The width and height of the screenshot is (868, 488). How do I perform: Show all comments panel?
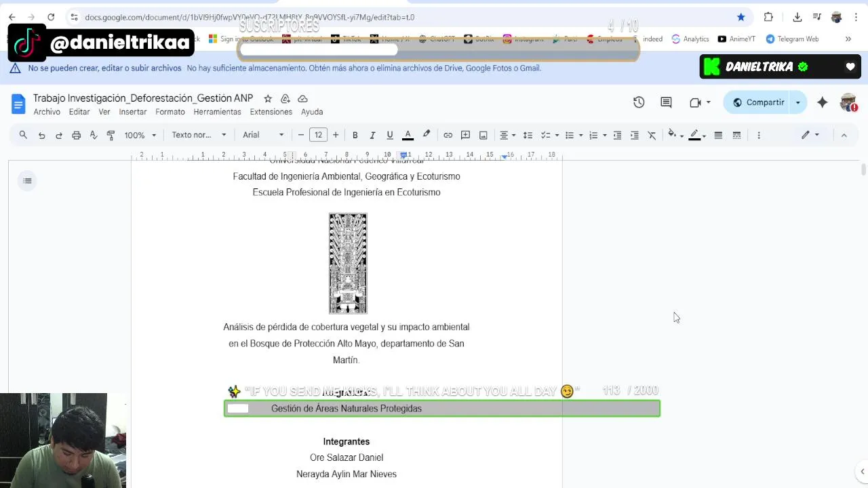click(x=666, y=102)
